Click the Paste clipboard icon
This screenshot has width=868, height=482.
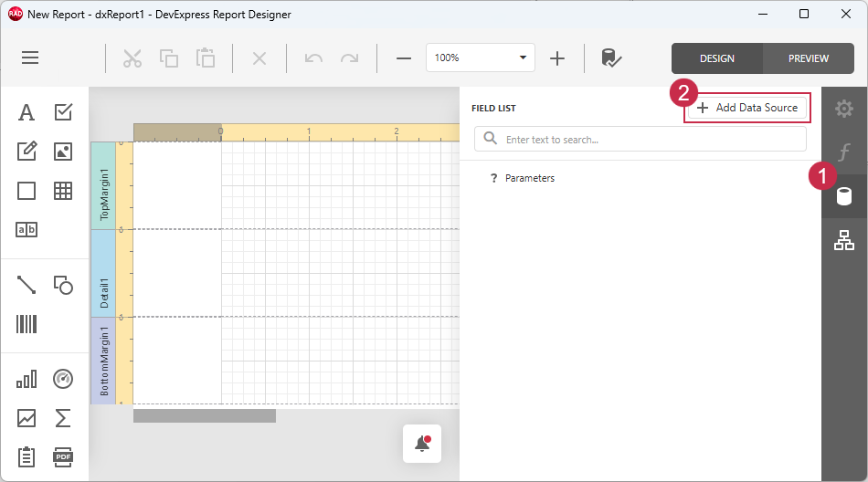206,58
